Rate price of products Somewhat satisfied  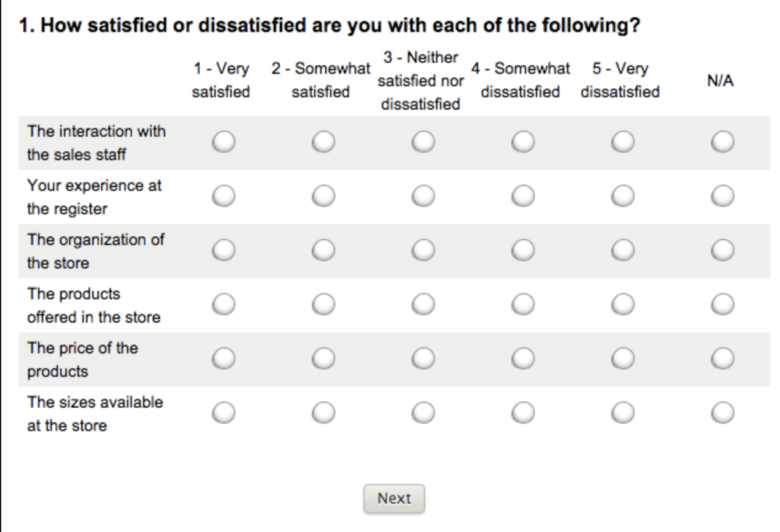323,358
